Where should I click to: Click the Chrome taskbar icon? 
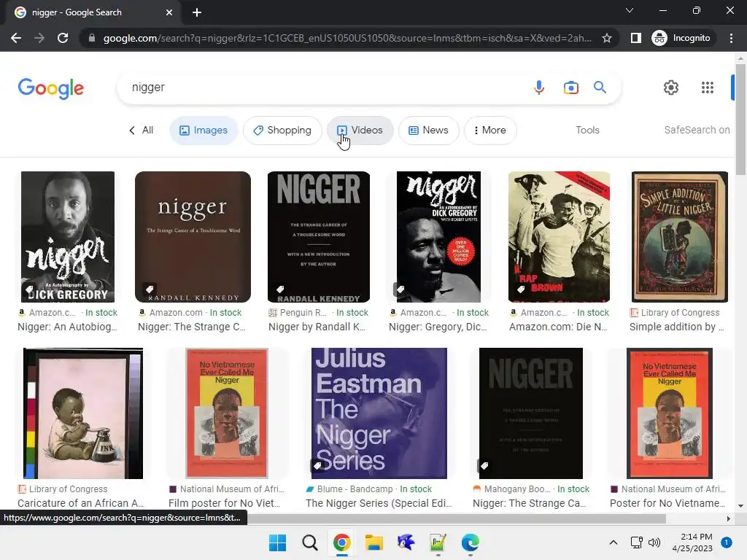[341, 542]
